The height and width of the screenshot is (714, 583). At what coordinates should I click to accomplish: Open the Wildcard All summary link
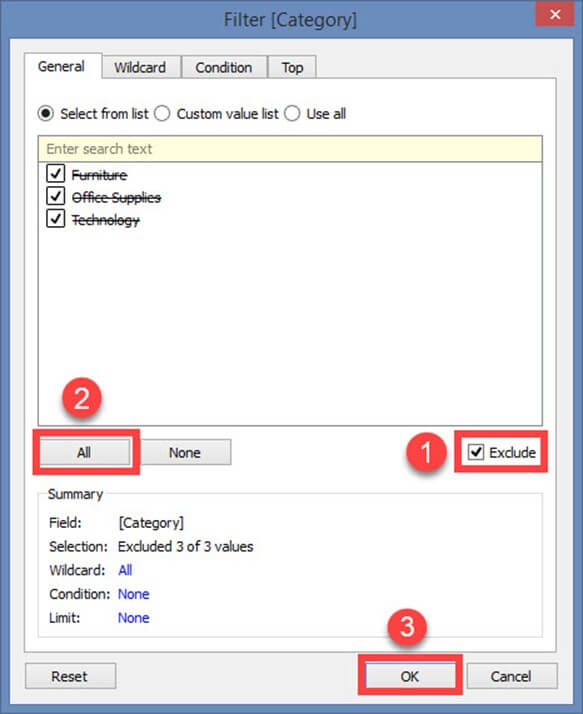click(x=125, y=570)
